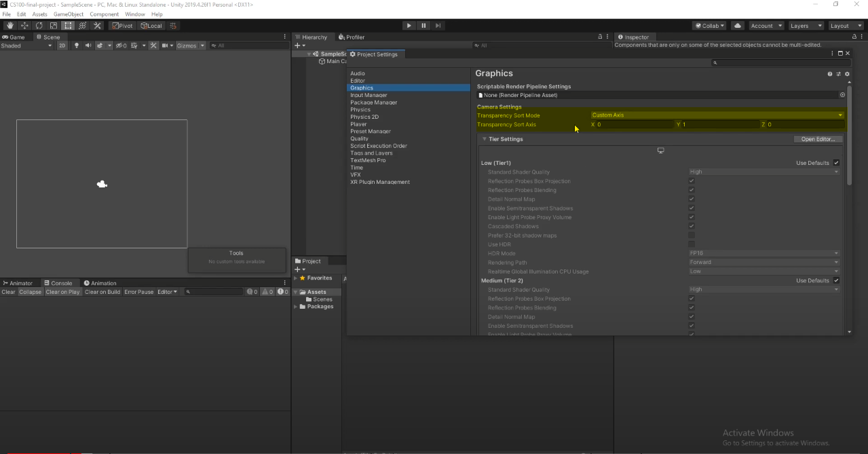Toggle scene audio speaker icon

click(x=88, y=45)
